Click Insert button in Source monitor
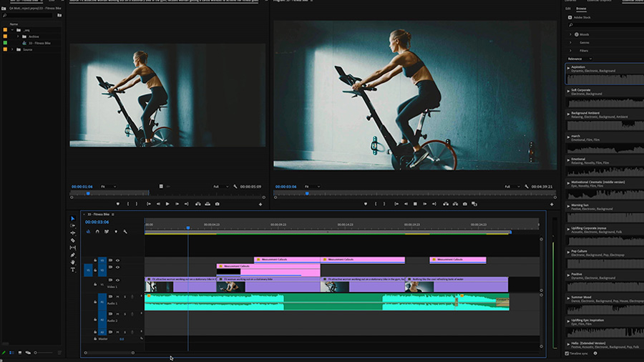Viewport: 644px width, 362px height. coord(198,204)
